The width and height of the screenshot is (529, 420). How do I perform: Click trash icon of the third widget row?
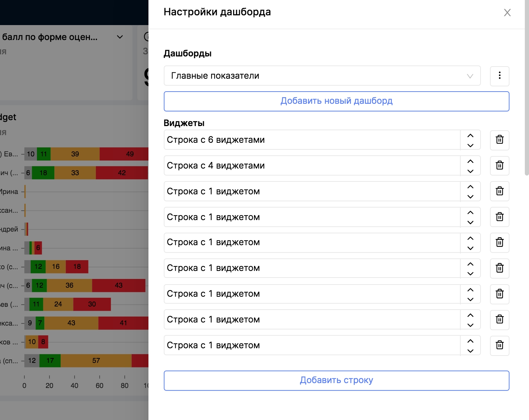point(499,191)
